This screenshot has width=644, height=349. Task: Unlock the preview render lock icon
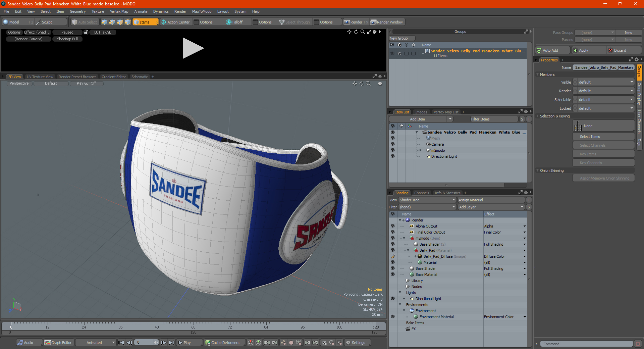pyautogui.click(x=86, y=32)
